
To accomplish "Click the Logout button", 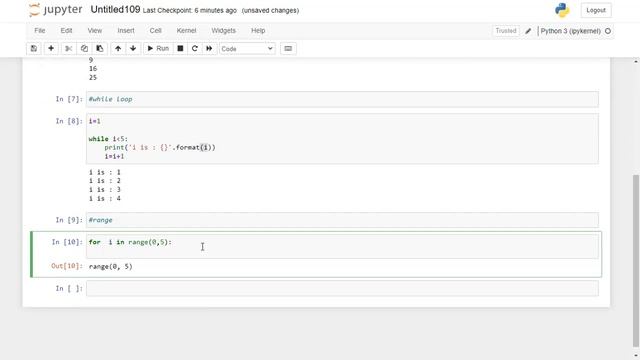I will [x=596, y=10].
